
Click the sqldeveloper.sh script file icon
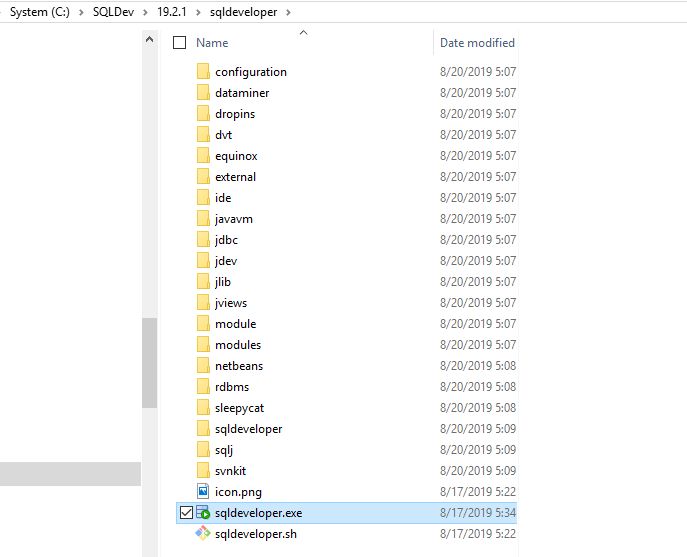(x=203, y=533)
